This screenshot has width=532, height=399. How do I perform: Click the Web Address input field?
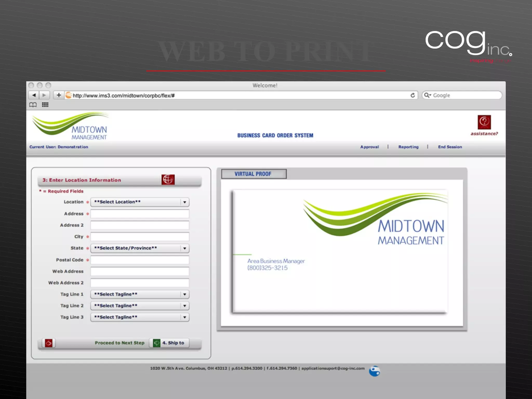pyautogui.click(x=140, y=271)
